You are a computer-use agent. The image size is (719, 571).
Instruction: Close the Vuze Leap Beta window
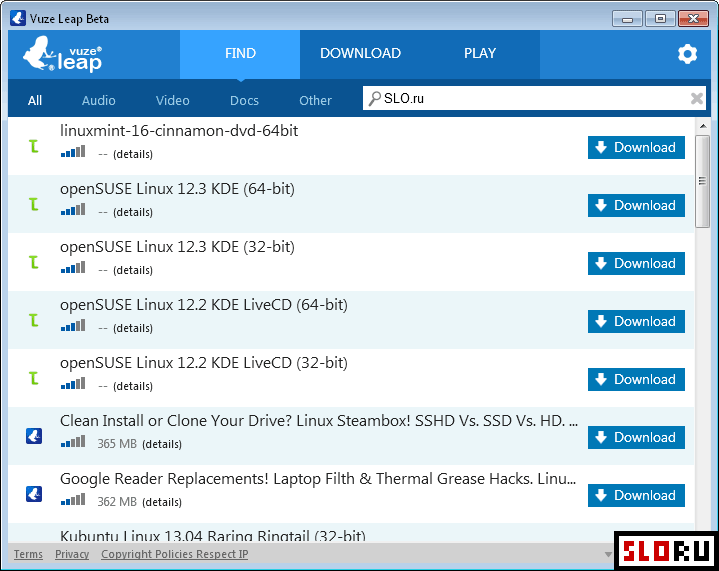[x=693, y=19]
